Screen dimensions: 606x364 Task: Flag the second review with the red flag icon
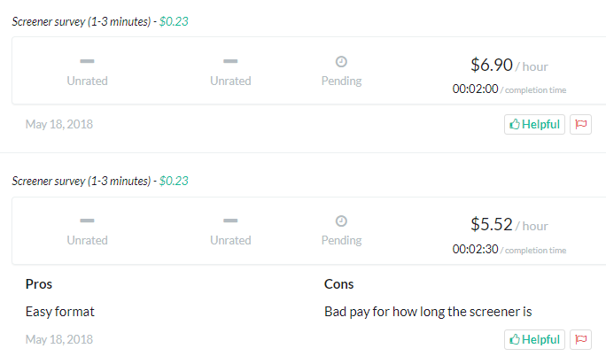(x=581, y=340)
